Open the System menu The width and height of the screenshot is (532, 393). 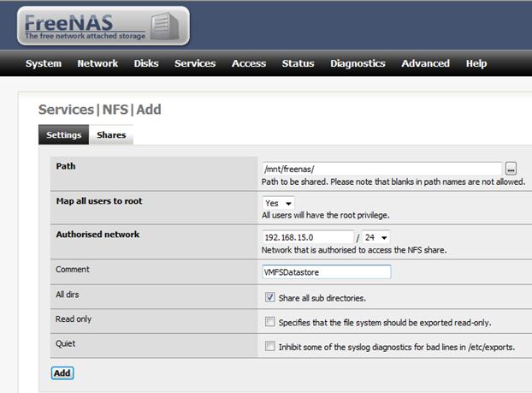pos(44,63)
